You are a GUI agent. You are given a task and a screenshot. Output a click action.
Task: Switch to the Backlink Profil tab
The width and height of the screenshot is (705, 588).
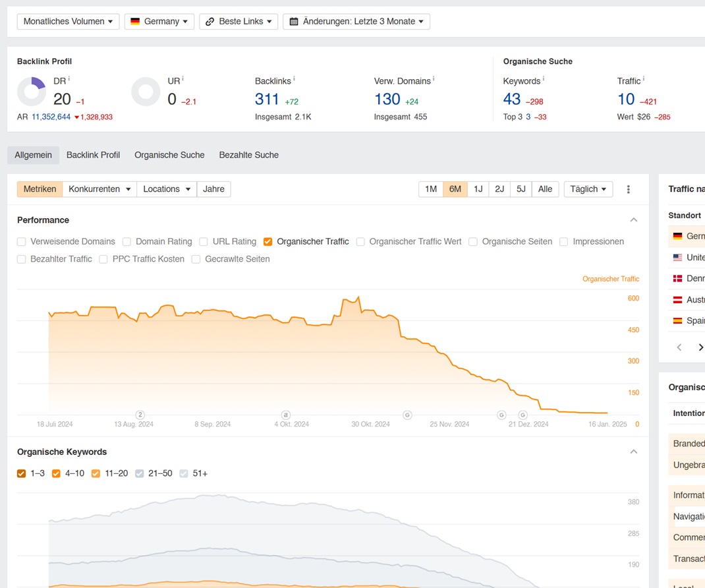93,155
